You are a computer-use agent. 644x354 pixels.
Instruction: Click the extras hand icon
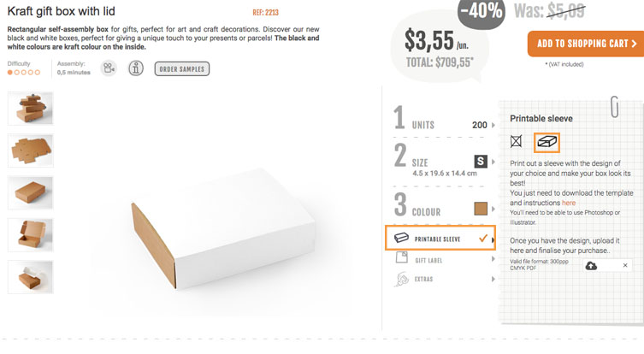[x=401, y=280]
